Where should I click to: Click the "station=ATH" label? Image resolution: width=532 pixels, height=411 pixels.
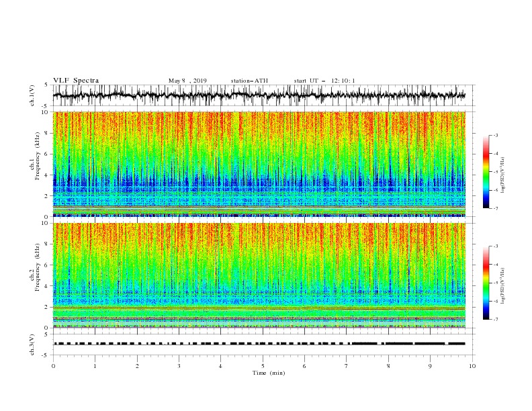click(249, 81)
